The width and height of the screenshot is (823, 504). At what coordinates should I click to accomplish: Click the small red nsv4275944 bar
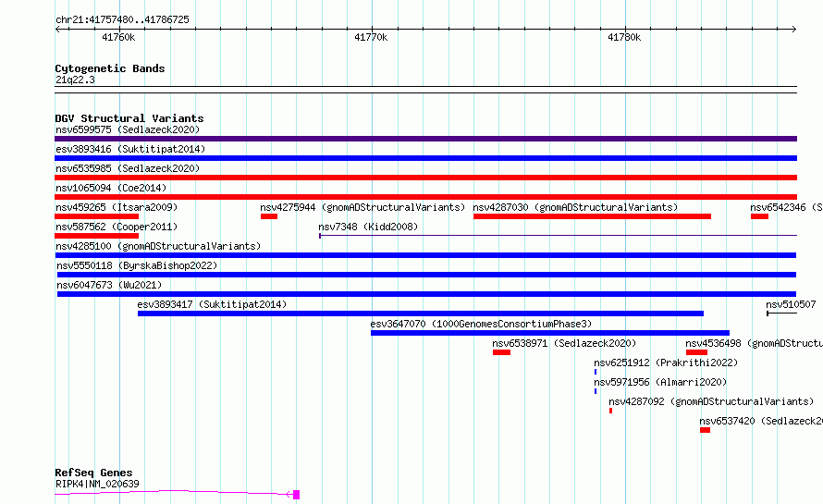(269, 216)
